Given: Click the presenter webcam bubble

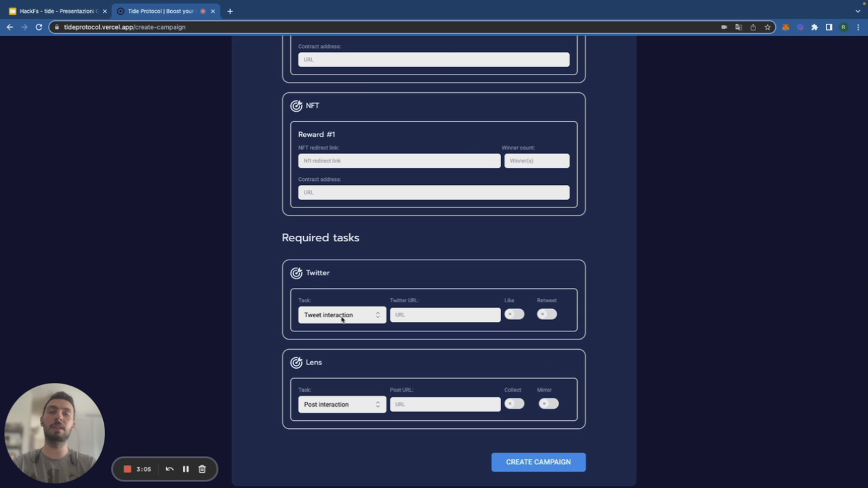Looking at the screenshot, I should 54,433.
